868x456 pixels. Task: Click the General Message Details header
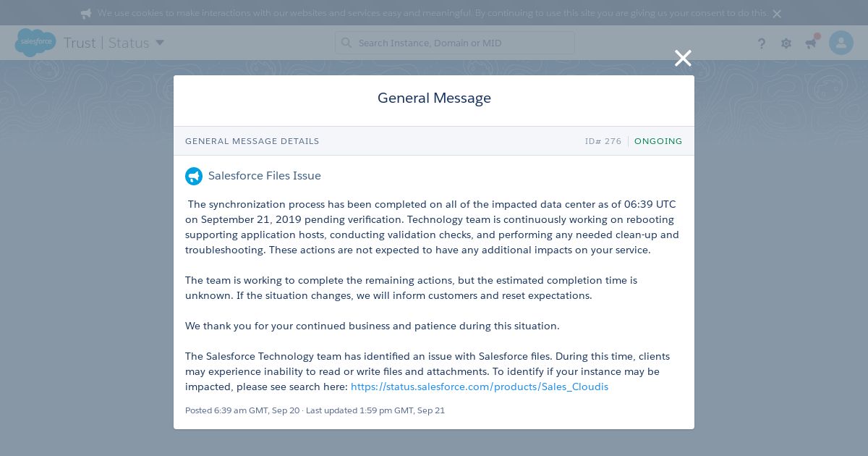coord(252,141)
